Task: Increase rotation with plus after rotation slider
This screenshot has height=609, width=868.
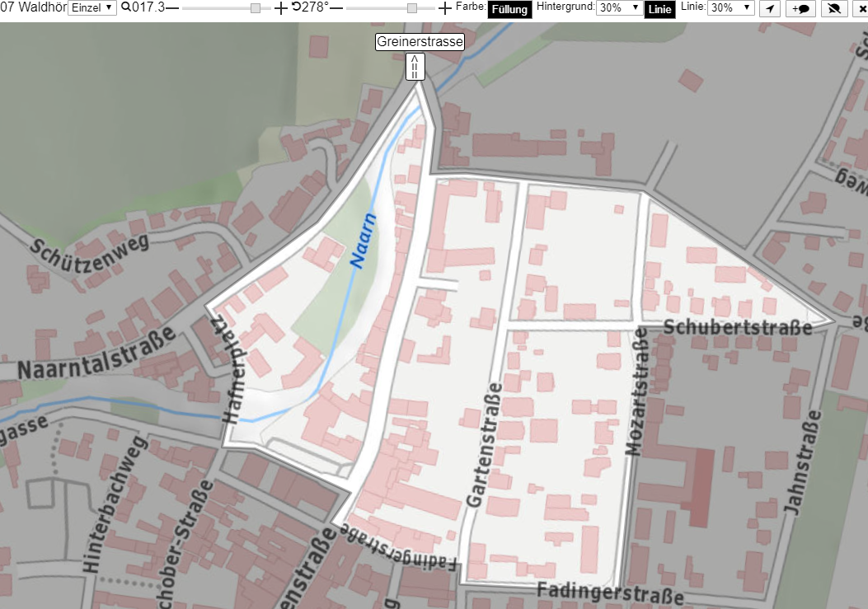Action: click(445, 8)
